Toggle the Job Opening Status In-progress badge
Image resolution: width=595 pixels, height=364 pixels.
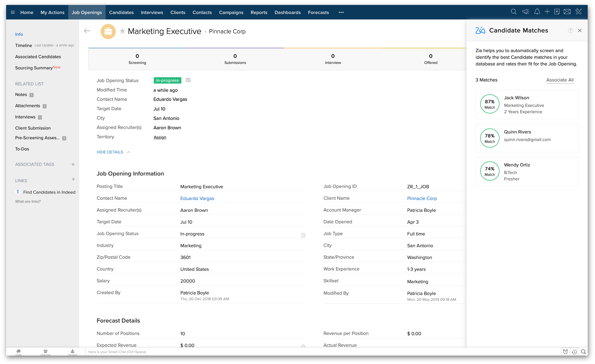(167, 80)
